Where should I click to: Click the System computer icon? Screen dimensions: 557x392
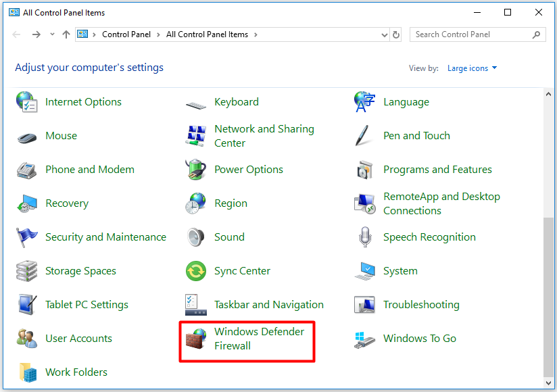pos(365,271)
